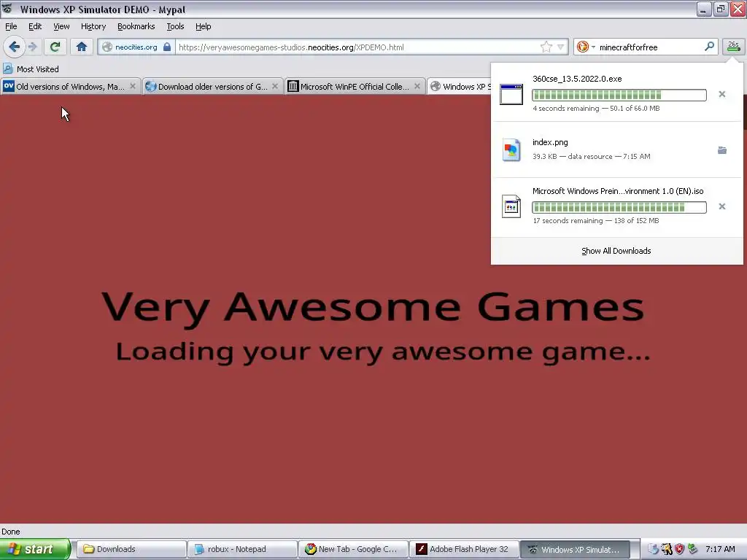Click the iso file icon in downloads
This screenshot has height=560, width=747.
click(511, 206)
